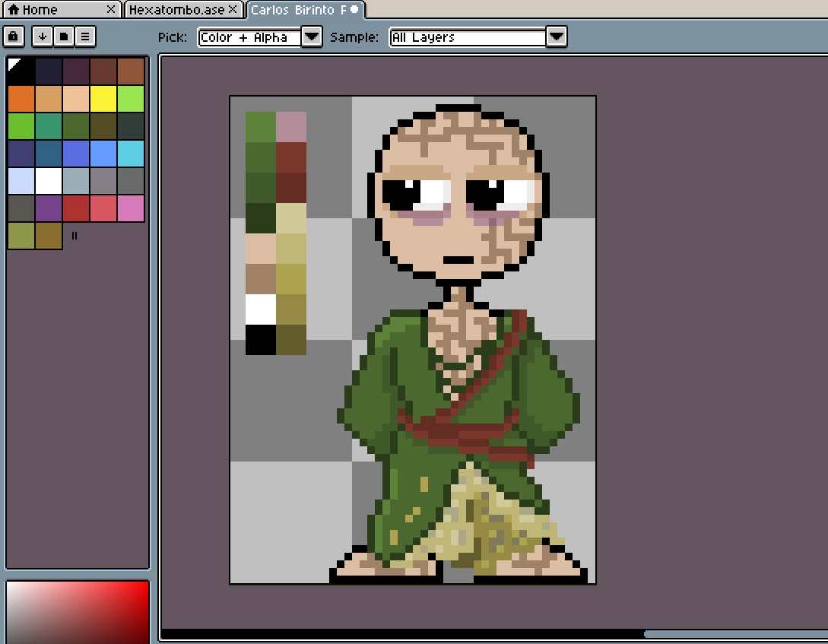Pick the purple palette swatch
The image size is (828, 644).
pyautogui.click(x=49, y=208)
